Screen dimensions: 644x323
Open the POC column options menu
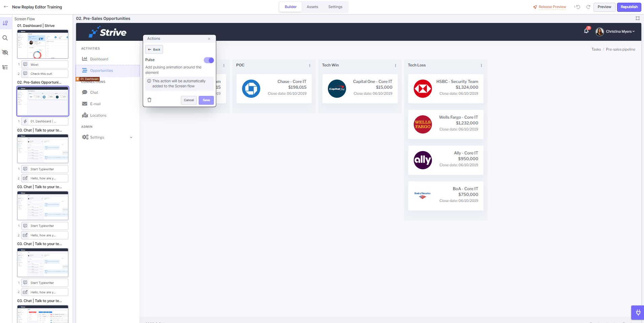click(x=309, y=65)
